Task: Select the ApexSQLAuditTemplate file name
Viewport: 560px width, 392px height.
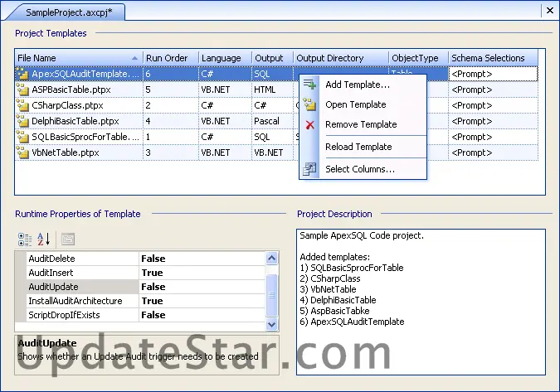Action: (x=85, y=74)
